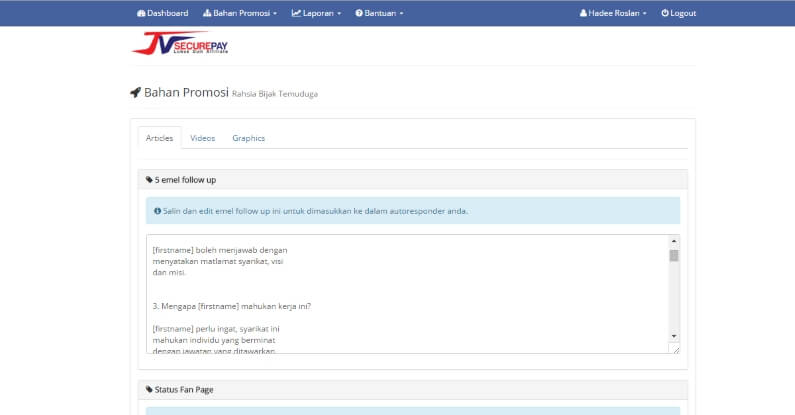The width and height of the screenshot is (795, 415).
Task: Click the Laporan chart icon
Action: [296, 13]
